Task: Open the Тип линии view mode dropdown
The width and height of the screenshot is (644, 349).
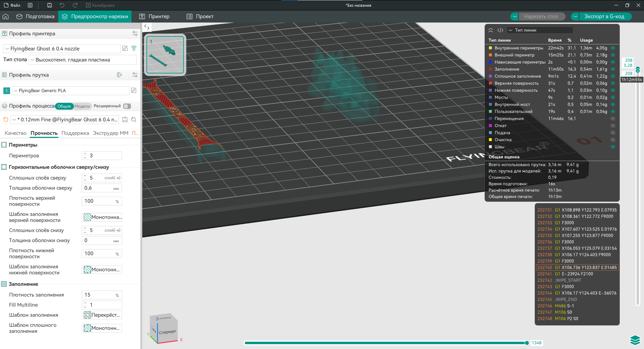Action: click(540, 30)
